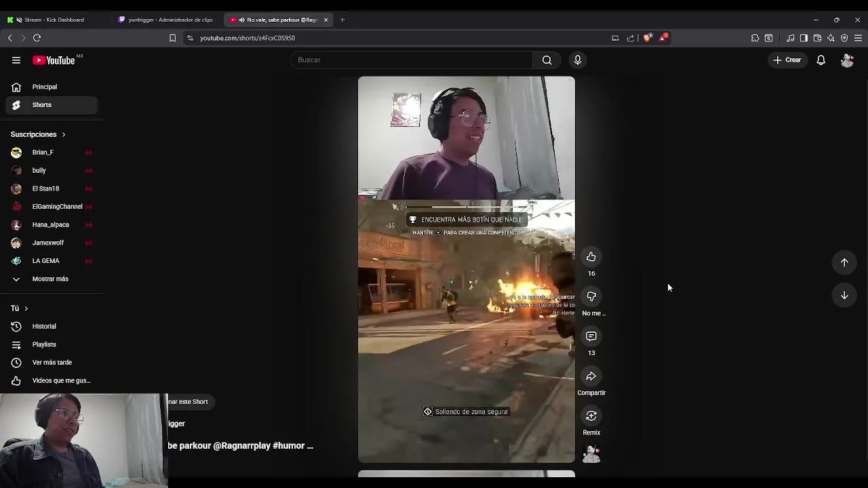The width and height of the screenshot is (868, 488).
Task: Expand the Suscripciones section chevron
Action: pyautogui.click(x=64, y=135)
